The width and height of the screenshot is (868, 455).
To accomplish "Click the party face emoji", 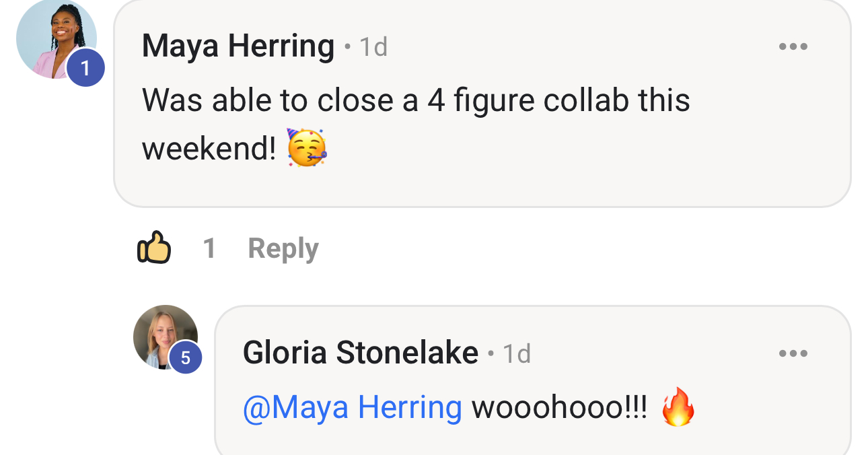I will click(x=307, y=147).
